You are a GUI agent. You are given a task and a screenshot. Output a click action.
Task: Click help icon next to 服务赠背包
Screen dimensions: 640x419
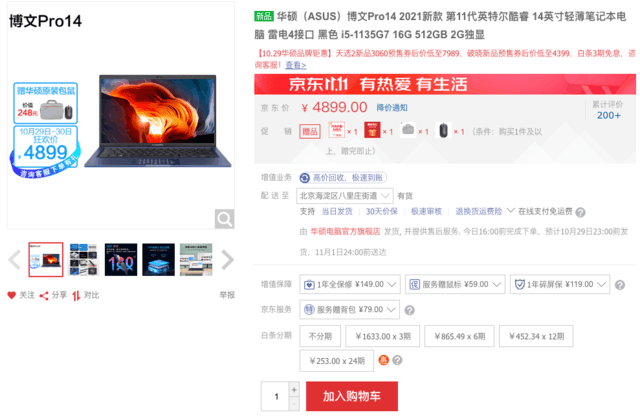[411, 310]
